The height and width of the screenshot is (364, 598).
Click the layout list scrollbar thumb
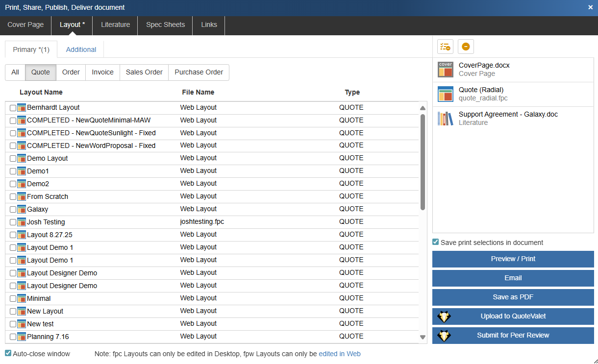(423, 162)
